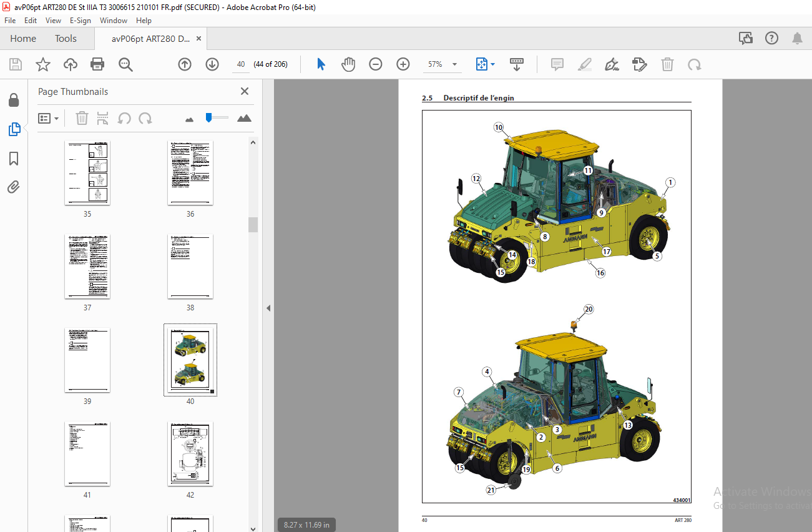This screenshot has width=812, height=532.
Task: Click the reduce thumbnail size small mountain icon
Action: (190, 119)
